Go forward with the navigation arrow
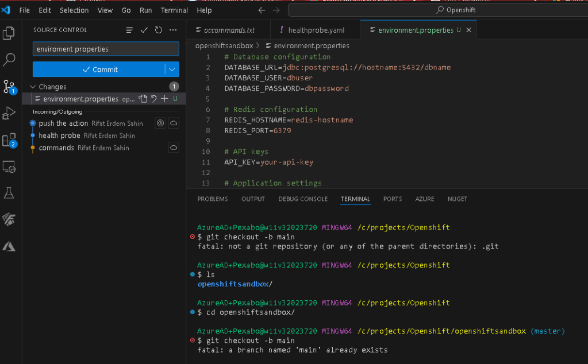Viewport: 588px width, 364px height. tap(276, 10)
